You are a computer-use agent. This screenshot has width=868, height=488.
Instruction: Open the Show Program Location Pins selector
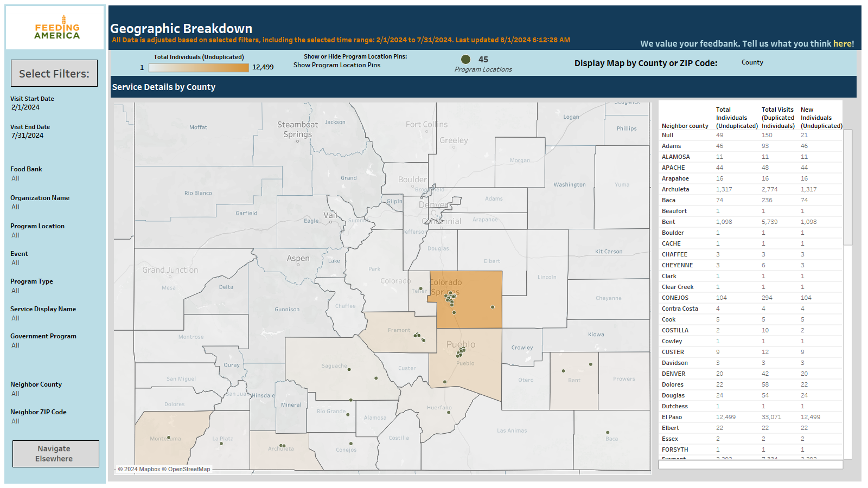point(337,65)
